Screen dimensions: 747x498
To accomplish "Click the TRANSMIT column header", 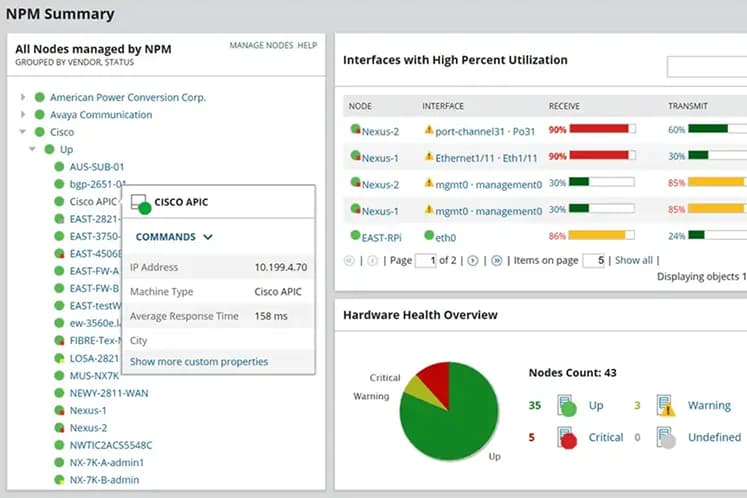I will pos(687,106).
